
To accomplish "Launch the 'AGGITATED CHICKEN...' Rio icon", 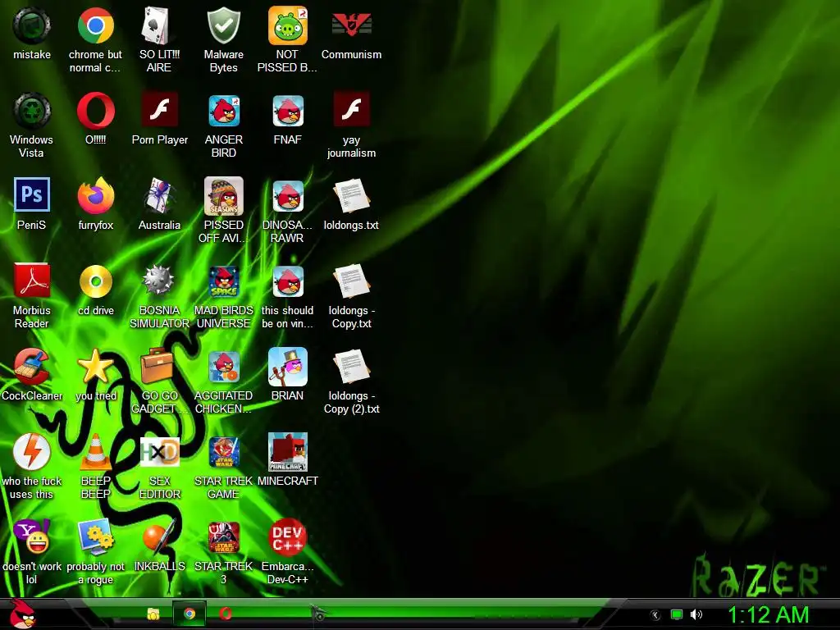I will [223, 367].
